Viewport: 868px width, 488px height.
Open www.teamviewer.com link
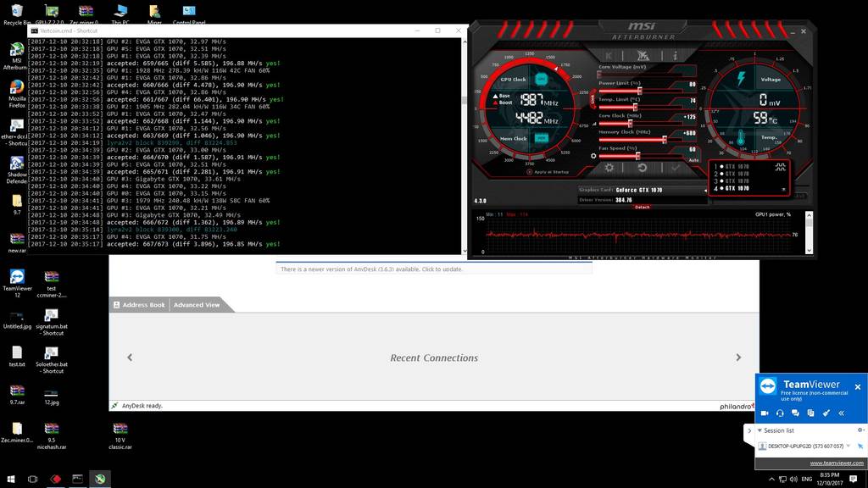(x=837, y=463)
